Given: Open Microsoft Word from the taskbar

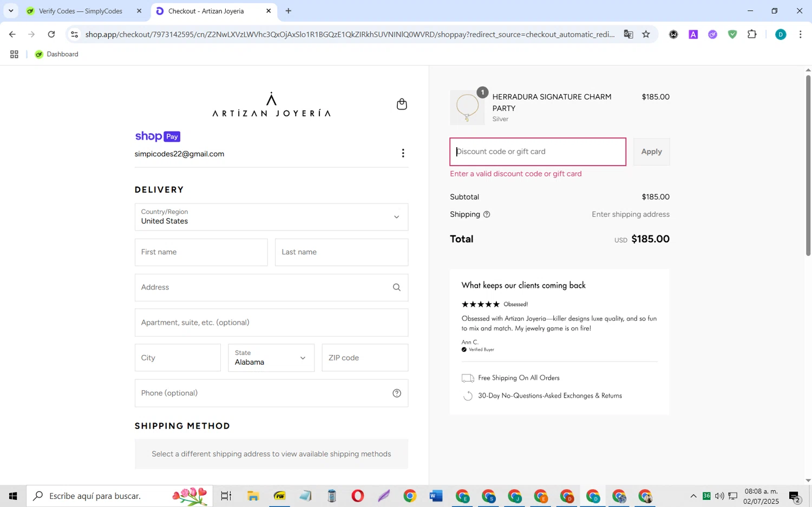Looking at the screenshot, I should (x=436, y=496).
